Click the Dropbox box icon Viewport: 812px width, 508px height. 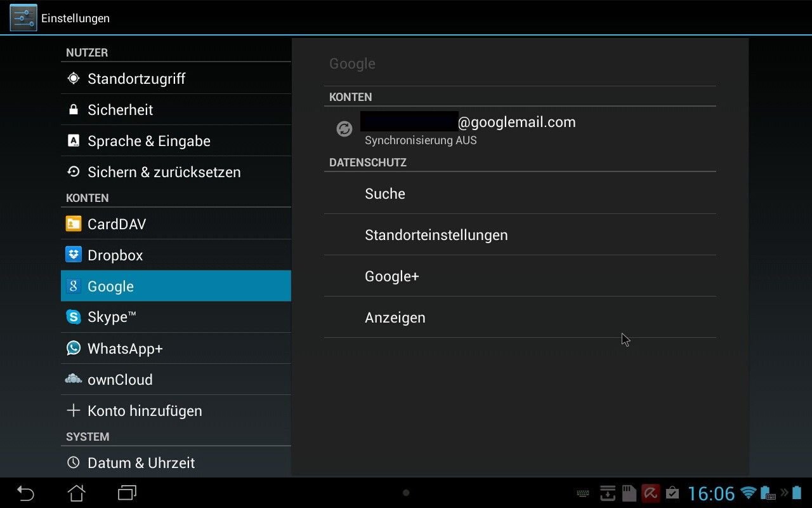(x=74, y=255)
